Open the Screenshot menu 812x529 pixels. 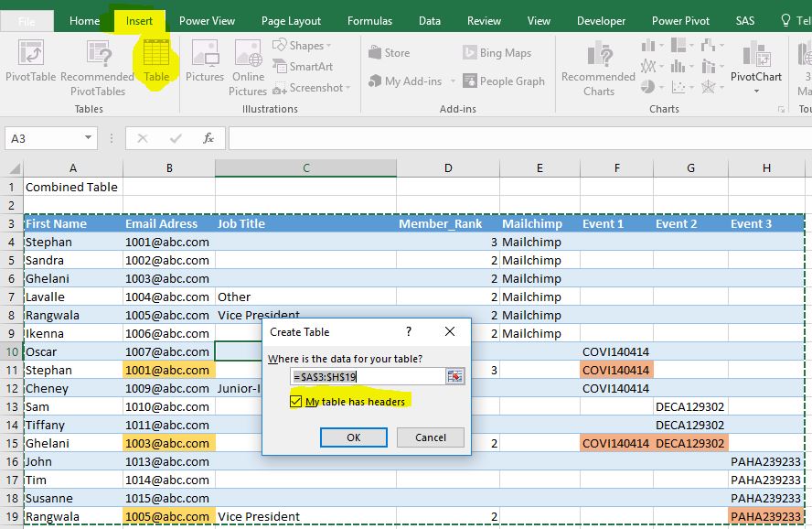[311, 88]
